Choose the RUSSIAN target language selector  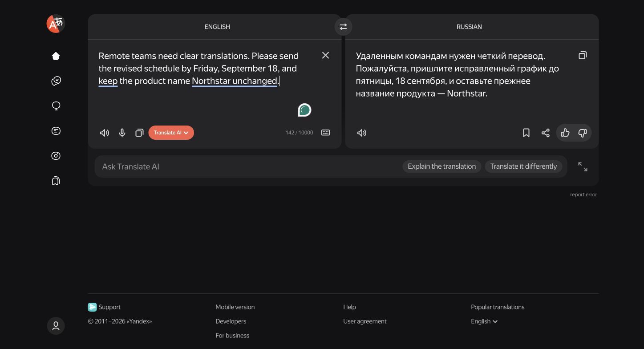point(469,27)
